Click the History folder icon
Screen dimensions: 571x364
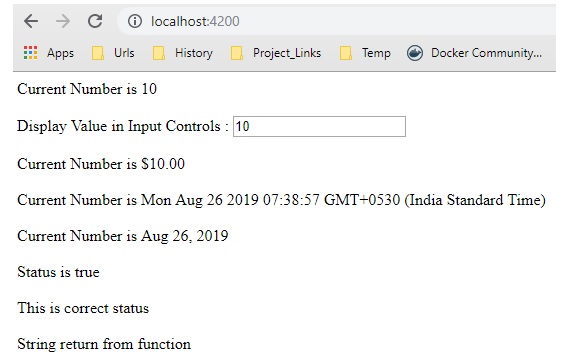click(159, 53)
